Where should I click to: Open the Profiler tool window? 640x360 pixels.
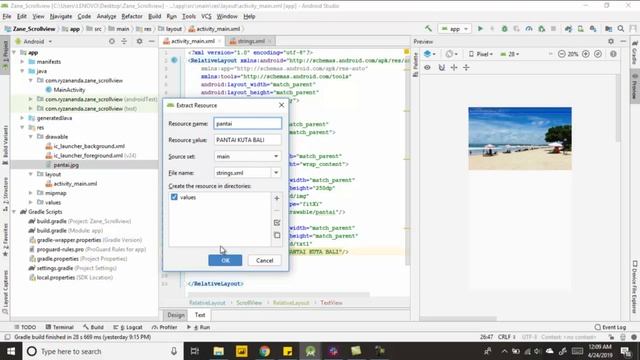pos(164,327)
